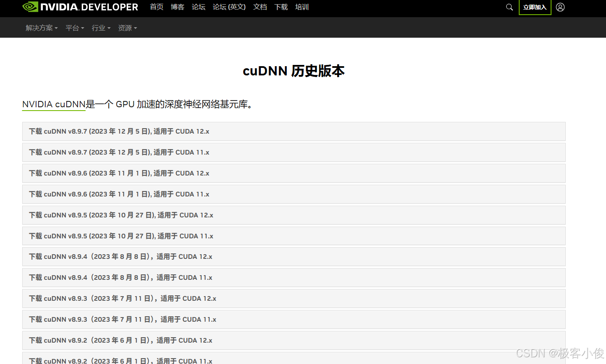Screen dimensions: 606x364
Task: Open the search magnifier icon
Action: click(x=510, y=7)
